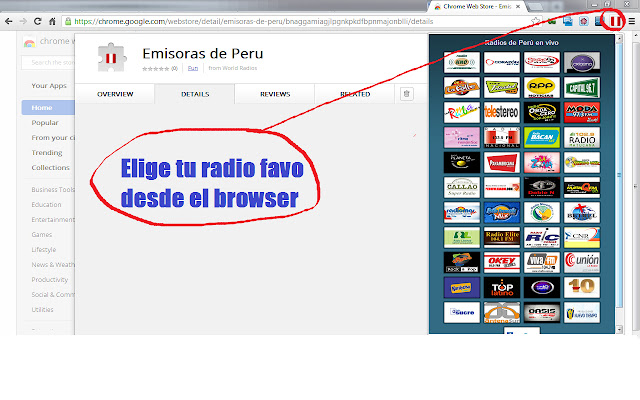
Task: Click the pink flower extension icon in toolbar
Action: coord(584,21)
